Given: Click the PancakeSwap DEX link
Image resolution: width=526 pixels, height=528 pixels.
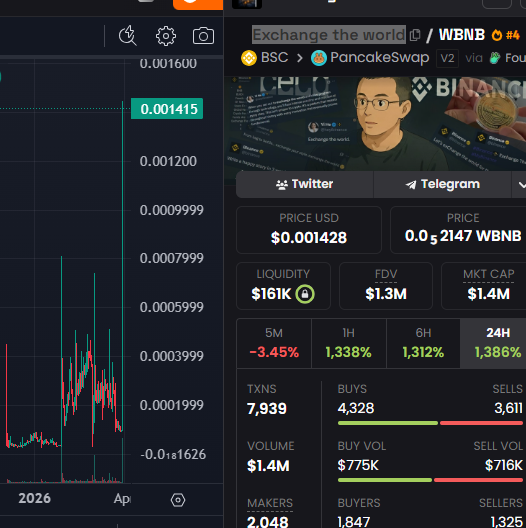Looking at the screenshot, I should (380, 58).
